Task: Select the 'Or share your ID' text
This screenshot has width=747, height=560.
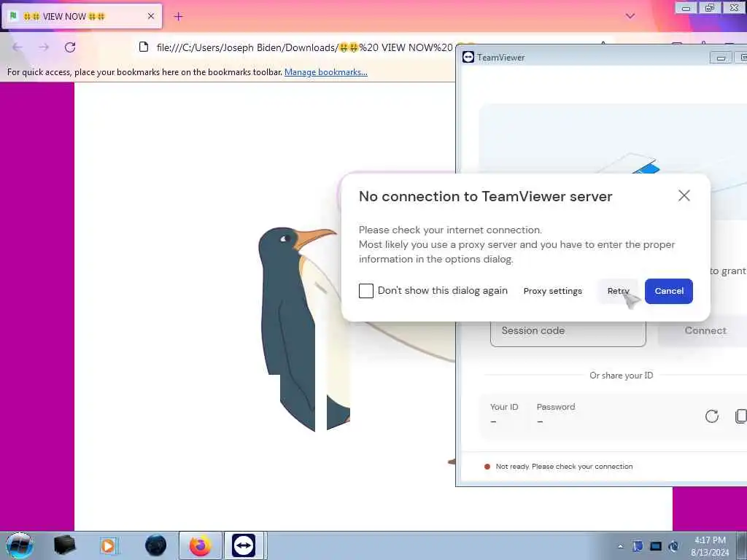Action: (621, 376)
